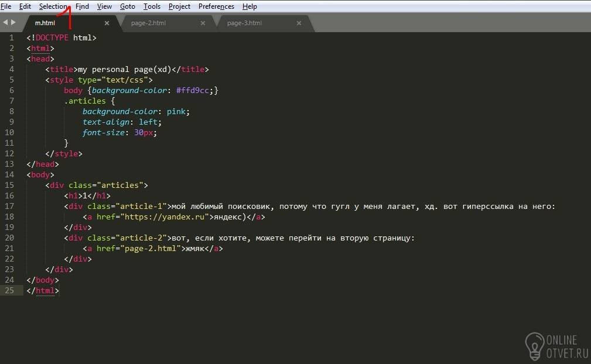This screenshot has width=591, height=364.
Task: Open the Selection menu
Action: click(53, 6)
